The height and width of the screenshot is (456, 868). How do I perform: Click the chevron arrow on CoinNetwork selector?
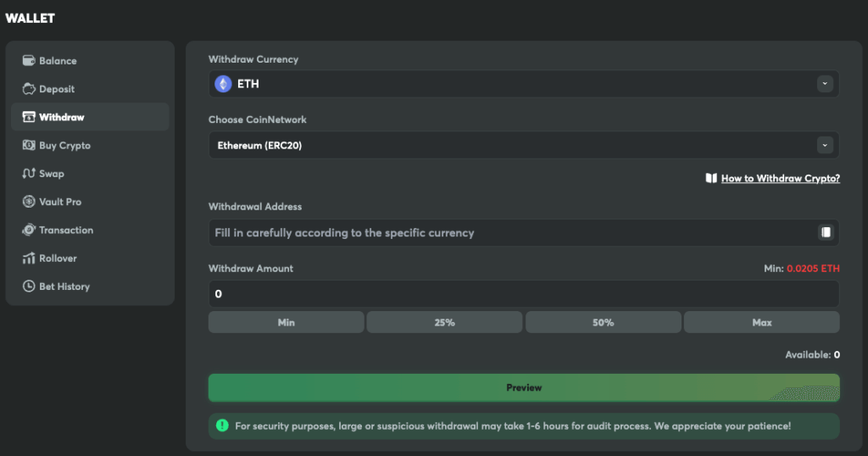(x=825, y=145)
